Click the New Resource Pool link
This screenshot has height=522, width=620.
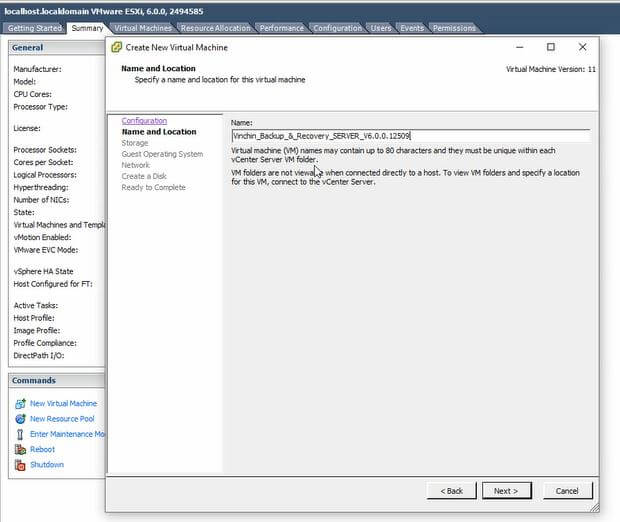tap(62, 419)
